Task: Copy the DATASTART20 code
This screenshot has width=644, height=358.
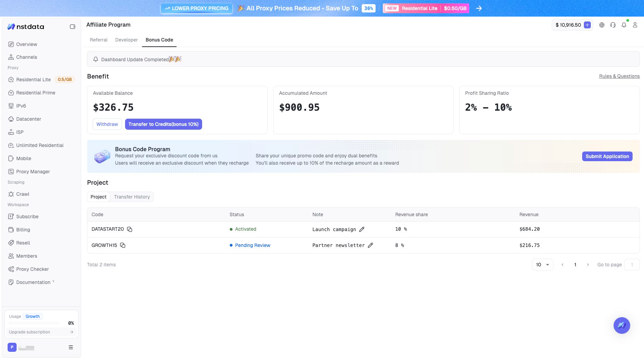Action: click(x=130, y=229)
